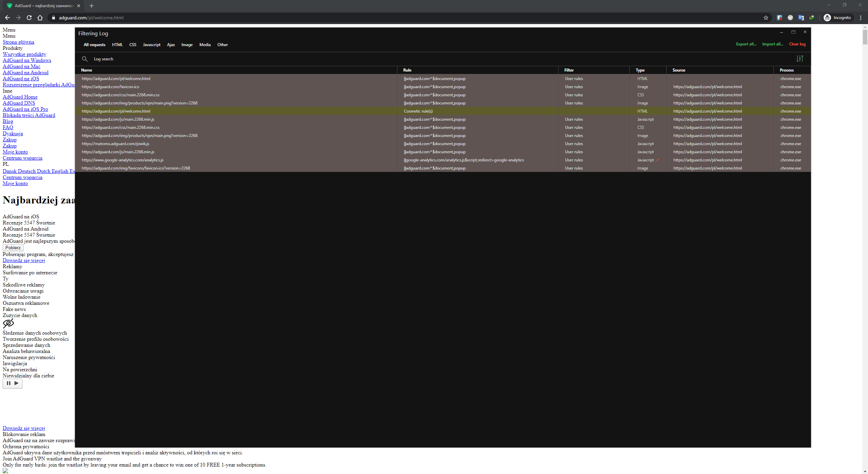
Task: Switch to the Javascript requests tab
Action: [x=151, y=44]
